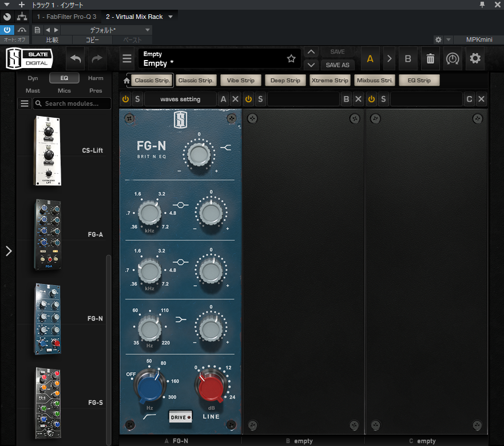Open module list menu beside search
The height and width of the screenshot is (446, 504).
point(25,103)
